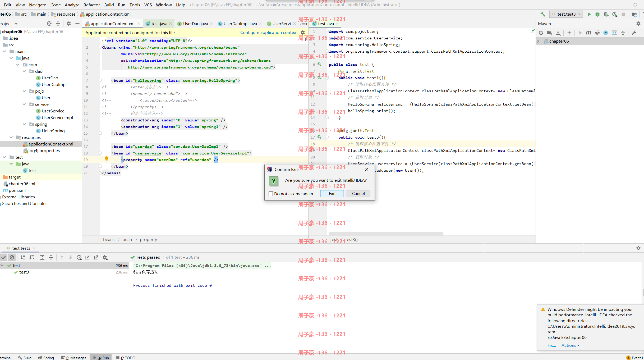Collapse the dao package folder
This screenshot has height=360, width=644.
24,71
